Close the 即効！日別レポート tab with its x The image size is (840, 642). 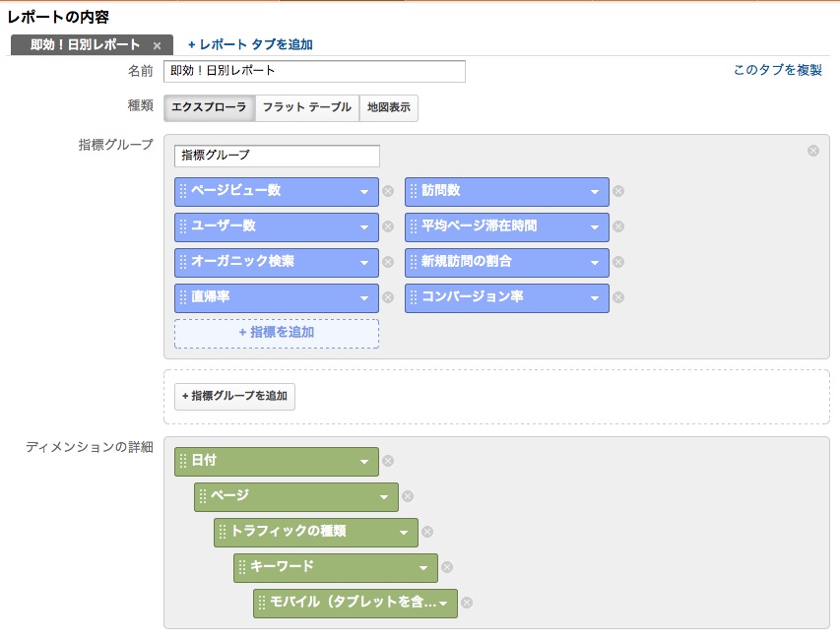point(157,46)
